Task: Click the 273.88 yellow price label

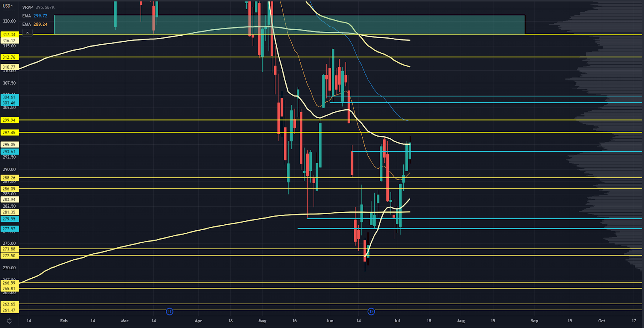Action: pos(9,249)
